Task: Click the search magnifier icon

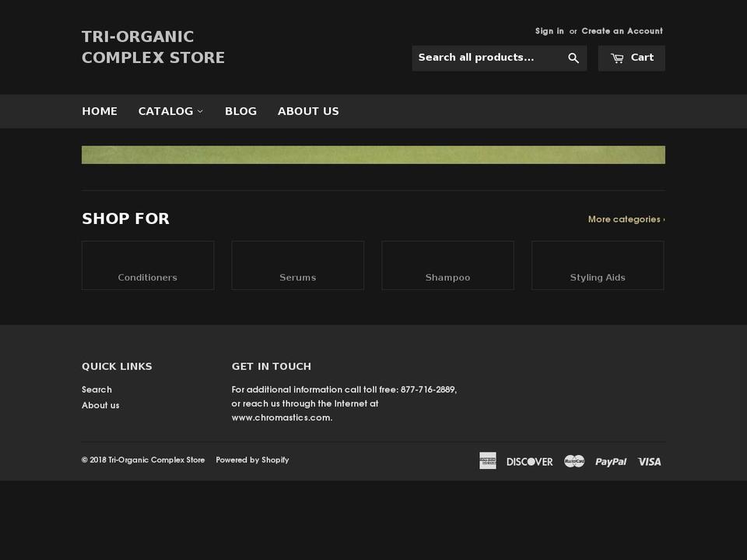Action: coord(573,58)
